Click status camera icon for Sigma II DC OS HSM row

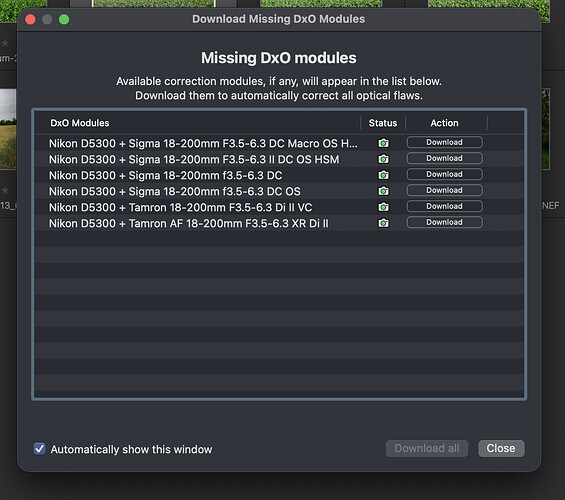coord(383,159)
